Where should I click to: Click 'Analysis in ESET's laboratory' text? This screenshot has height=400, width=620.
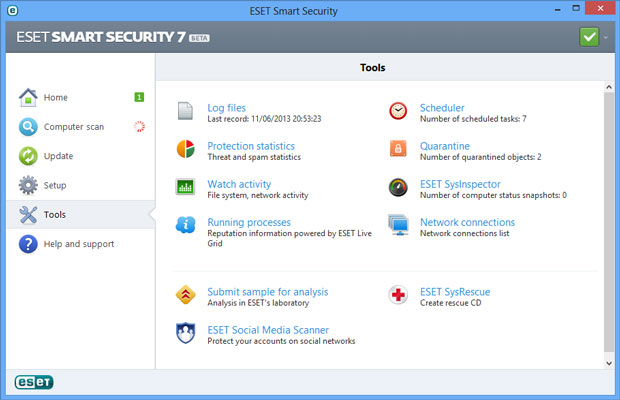point(258,303)
